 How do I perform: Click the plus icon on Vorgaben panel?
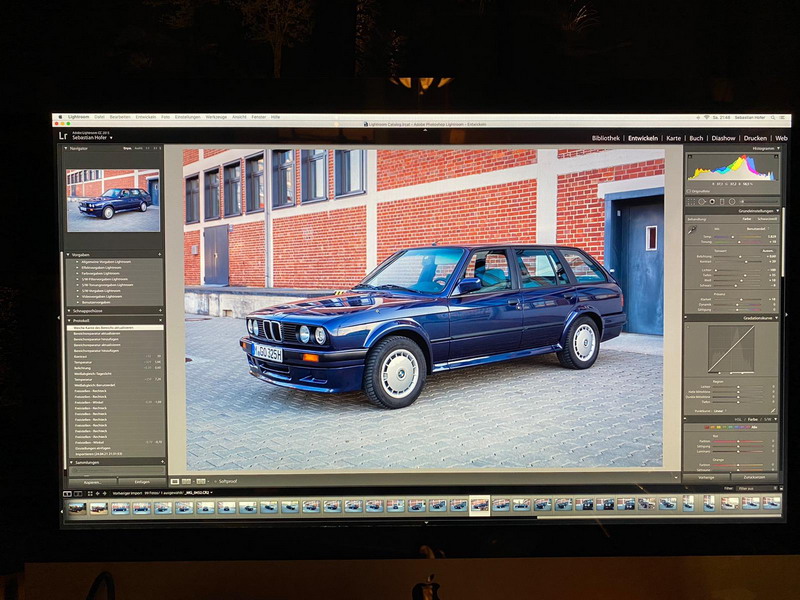coord(160,255)
